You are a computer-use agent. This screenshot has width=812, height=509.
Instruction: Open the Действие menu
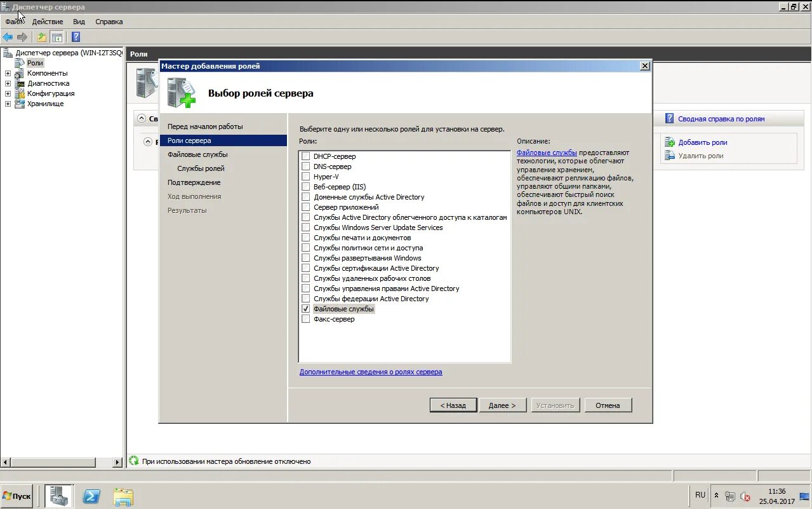(48, 22)
